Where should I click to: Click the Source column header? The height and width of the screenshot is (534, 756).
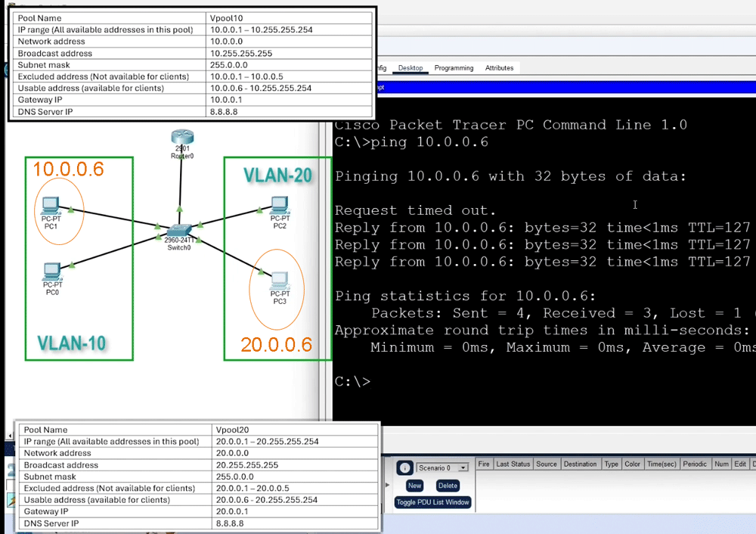coord(547,464)
